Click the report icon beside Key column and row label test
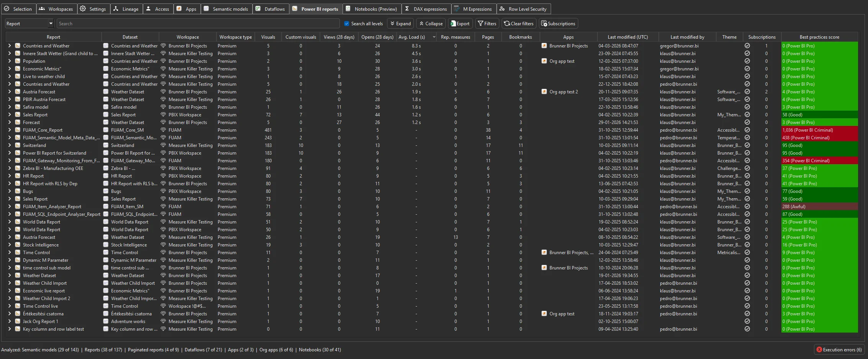Screen dimensions: 868x359 coord(18,329)
